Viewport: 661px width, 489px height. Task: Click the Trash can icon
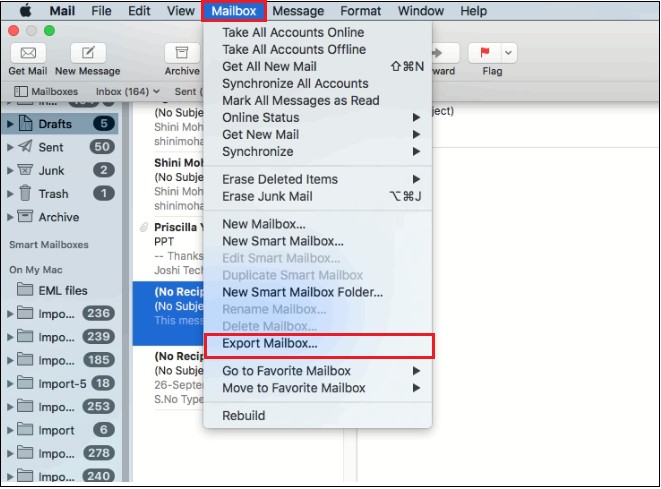[25, 193]
